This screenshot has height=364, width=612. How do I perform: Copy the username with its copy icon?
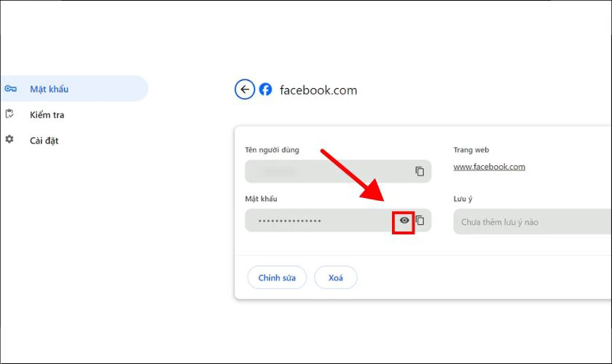tap(420, 171)
